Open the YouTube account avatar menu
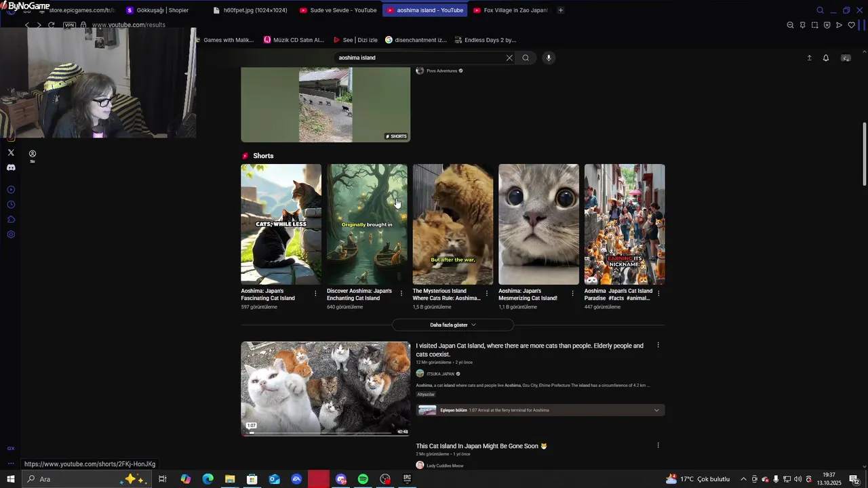Image resolution: width=868 pixels, height=488 pixels. (x=846, y=58)
